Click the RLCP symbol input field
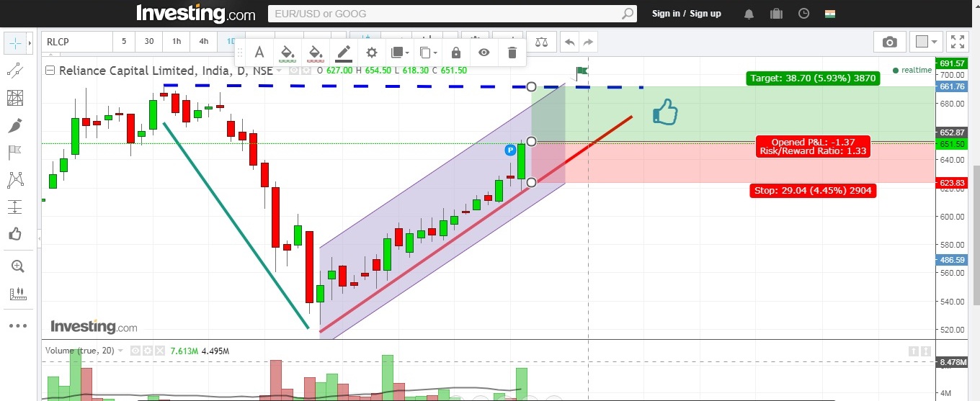This screenshot has height=401, width=980. pos(76,42)
